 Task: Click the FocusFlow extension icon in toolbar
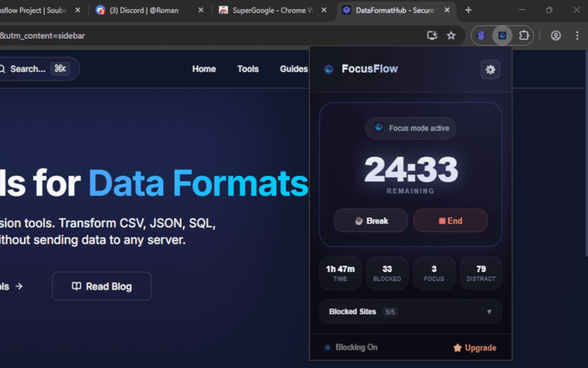(x=502, y=35)
